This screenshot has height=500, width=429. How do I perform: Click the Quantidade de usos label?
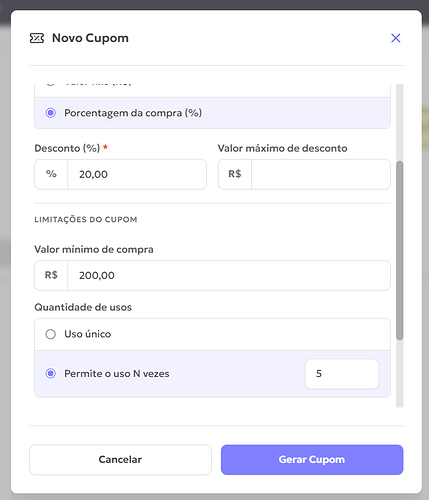pos(83,307)
